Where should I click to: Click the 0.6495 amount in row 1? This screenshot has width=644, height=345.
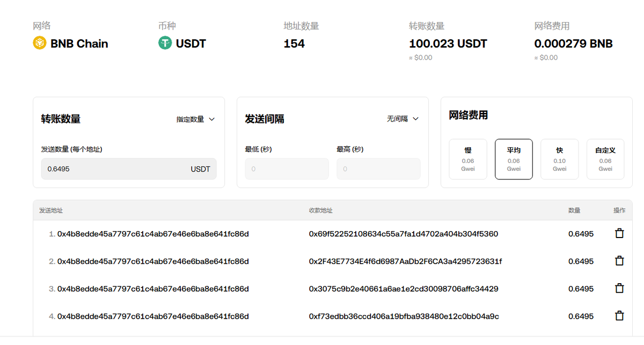pos(581,234)
